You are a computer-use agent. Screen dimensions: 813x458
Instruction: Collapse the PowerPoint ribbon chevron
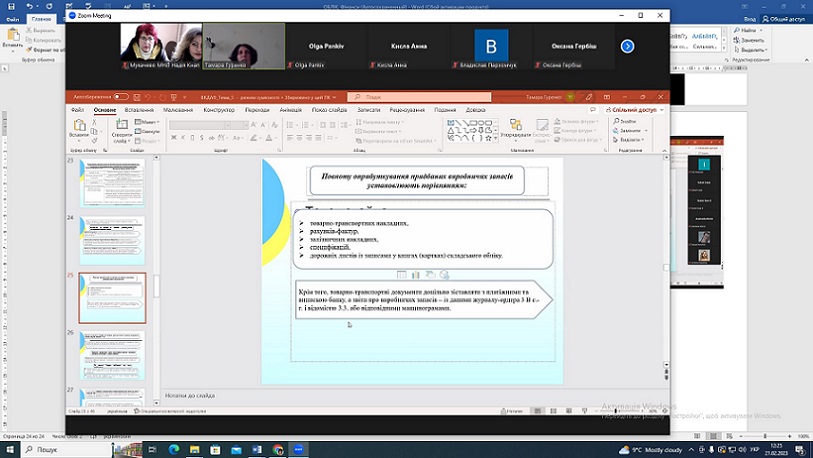[664, 150]
